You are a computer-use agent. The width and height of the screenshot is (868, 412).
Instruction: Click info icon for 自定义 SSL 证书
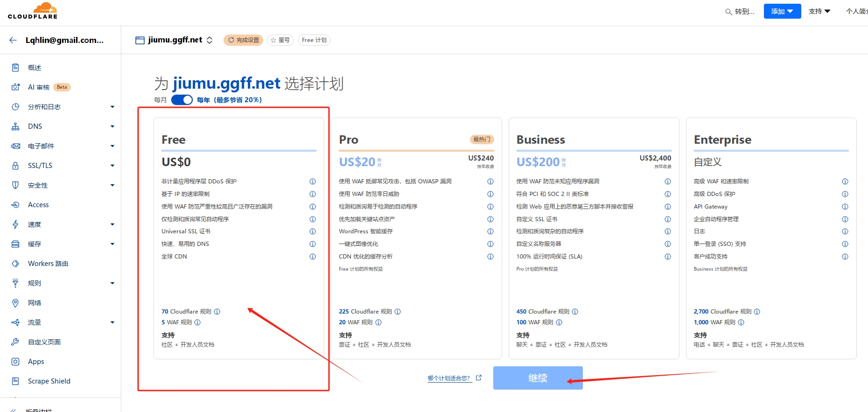[x=668, y=219]
